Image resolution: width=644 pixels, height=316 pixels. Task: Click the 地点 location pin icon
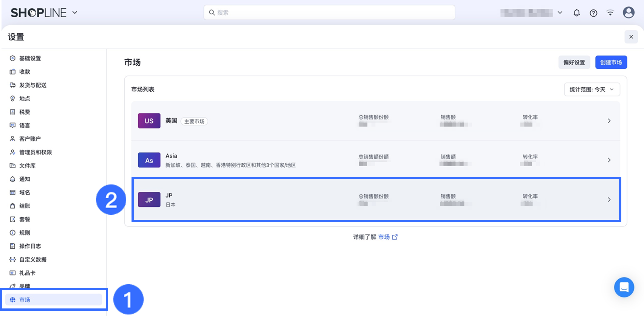pyautogui.click(x=12, y=98)
